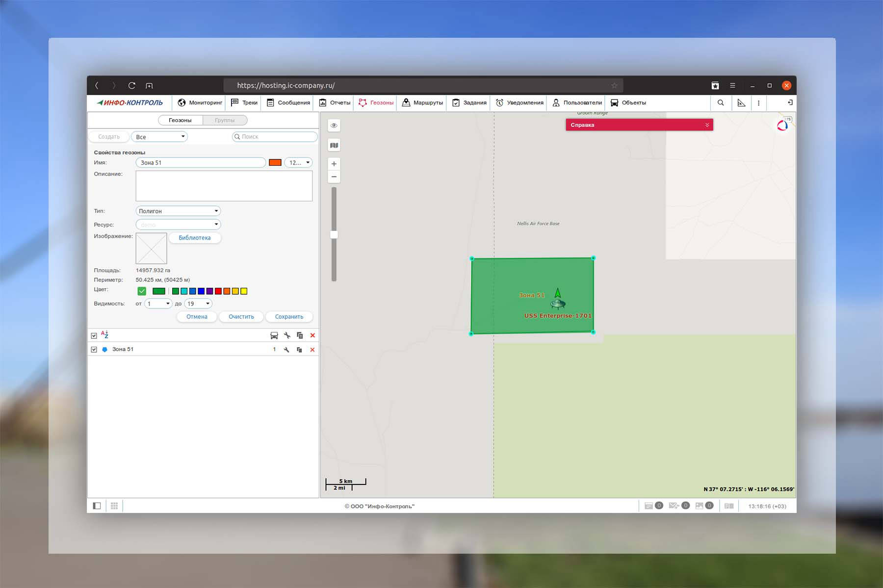Image resolution: width=883 pixels, height=588 pixels.
Task: Open the Тип dropdown showing Полигон
Action: click(x=178, y=211)
